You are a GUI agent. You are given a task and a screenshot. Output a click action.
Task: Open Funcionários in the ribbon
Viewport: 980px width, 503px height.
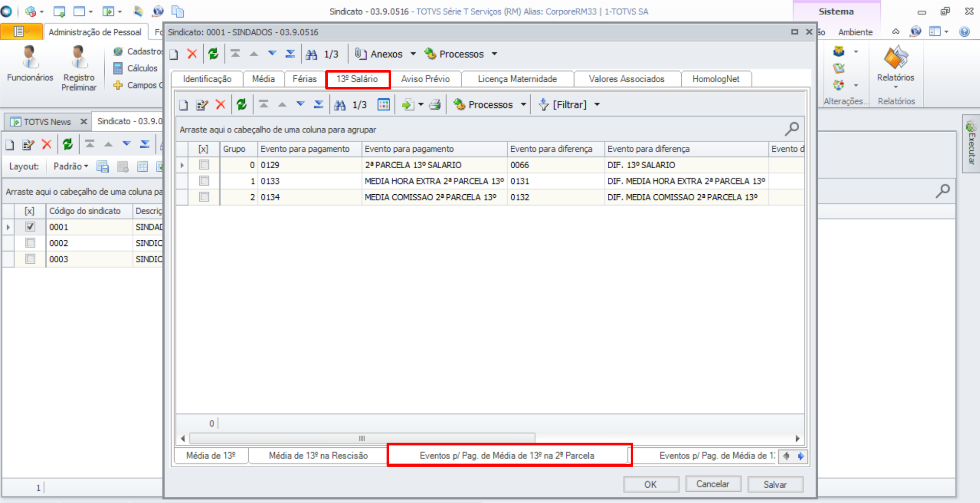tap(30, 63)
